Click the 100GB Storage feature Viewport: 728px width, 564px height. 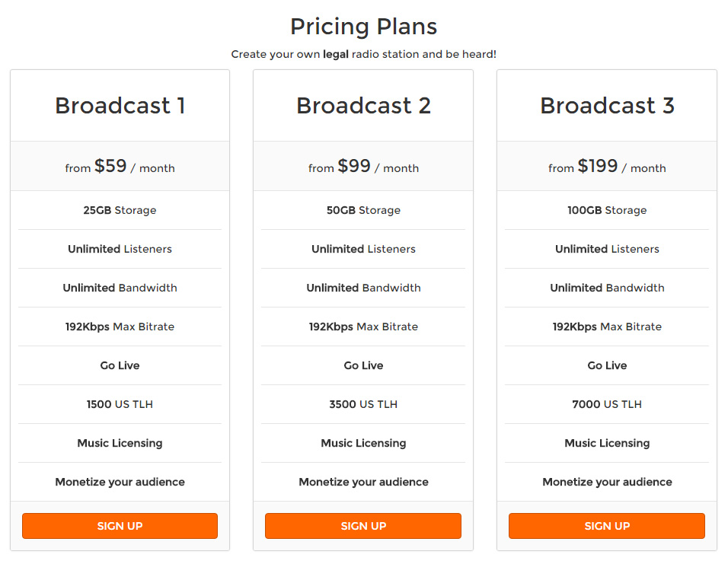tap(607, 210)
